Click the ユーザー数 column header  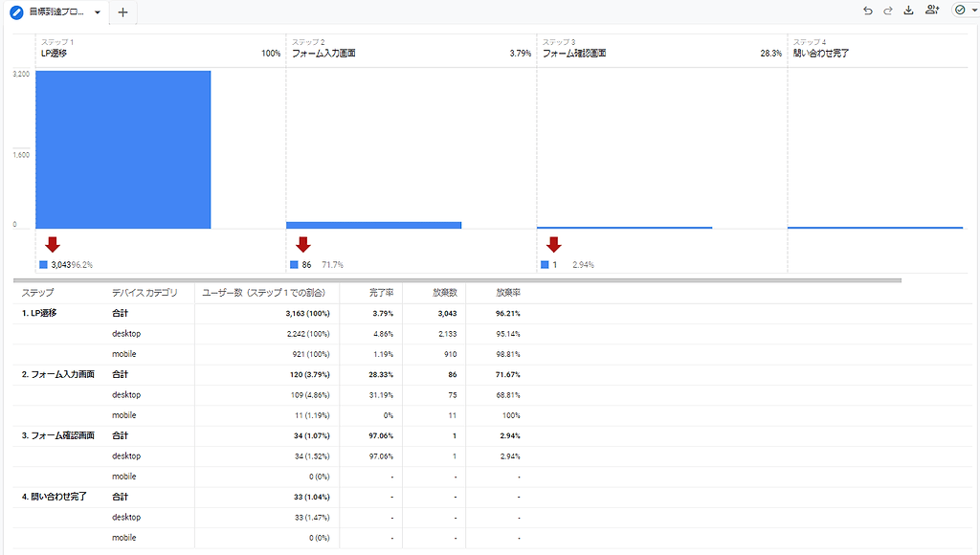click(x=263, y=293)
